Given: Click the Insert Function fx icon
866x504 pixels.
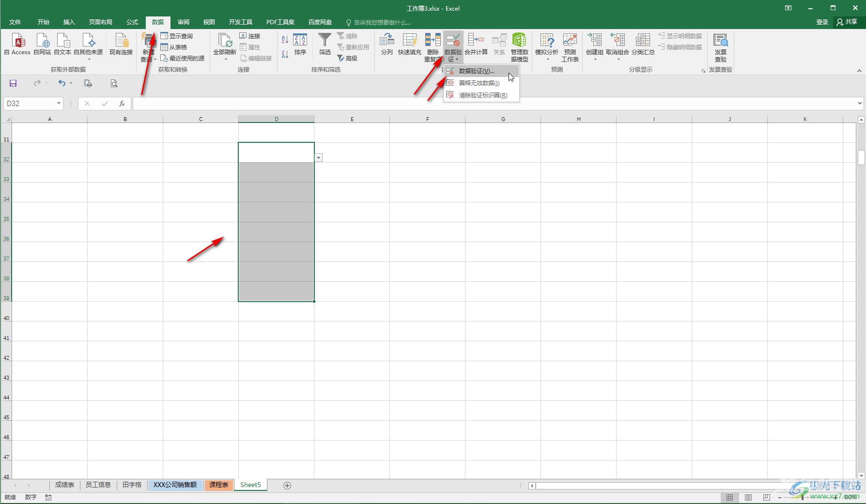Looking at the screenshot, I should coord(122,104).
